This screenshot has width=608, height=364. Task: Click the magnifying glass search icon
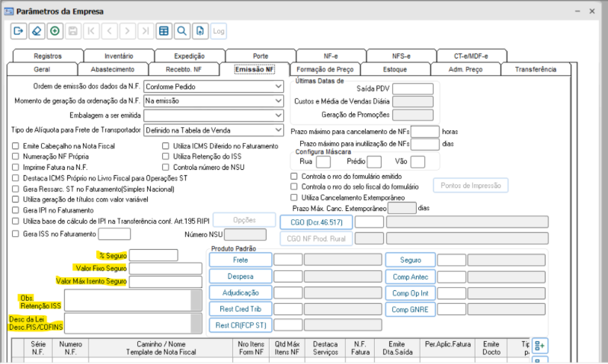[181, 31]
